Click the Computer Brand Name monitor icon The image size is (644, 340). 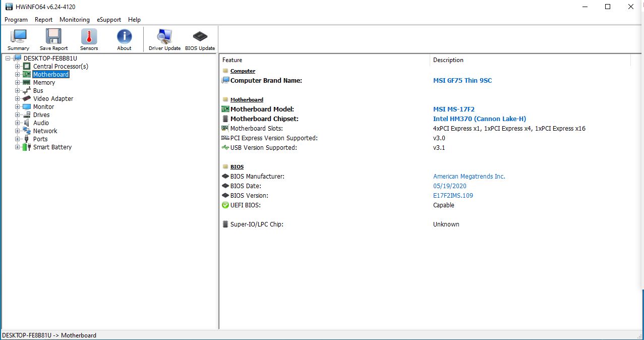tap(225, 80)
